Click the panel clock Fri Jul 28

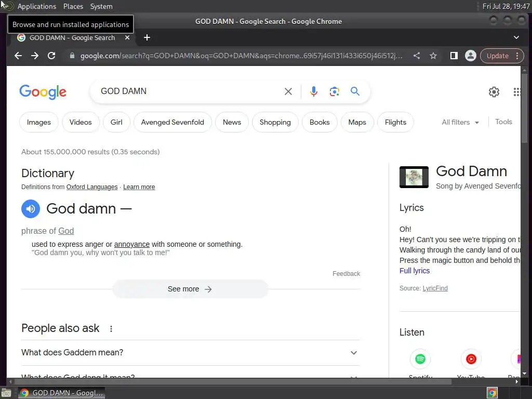click(506, 6)
